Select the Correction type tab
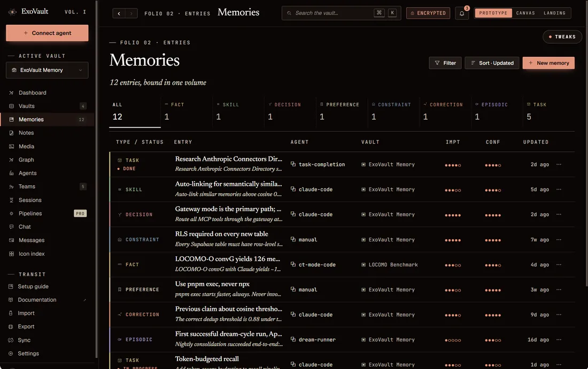This screenshot has width=588, height=369. pos(445,112)
